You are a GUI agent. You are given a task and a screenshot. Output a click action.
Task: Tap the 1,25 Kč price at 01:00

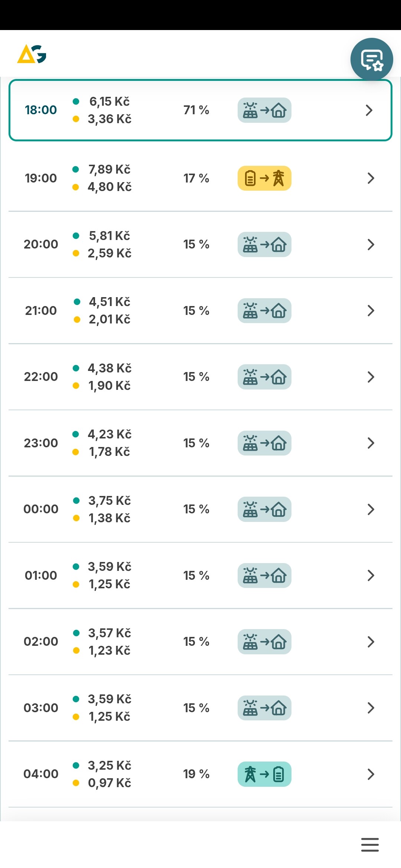110,584
